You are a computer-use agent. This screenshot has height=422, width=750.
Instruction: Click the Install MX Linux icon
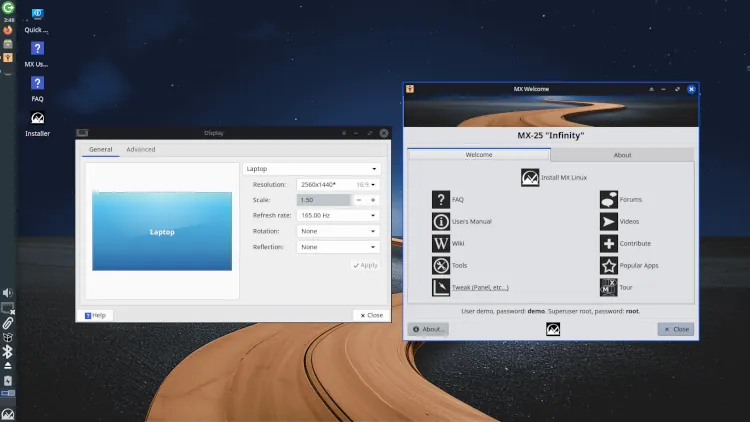pyautogui.click(x=530, y=178)
